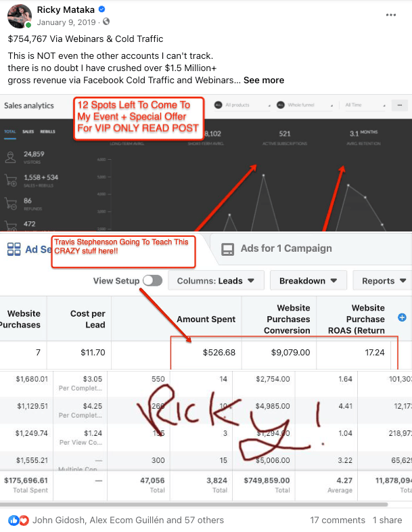Open the Reports dropdown

(383, 281)
